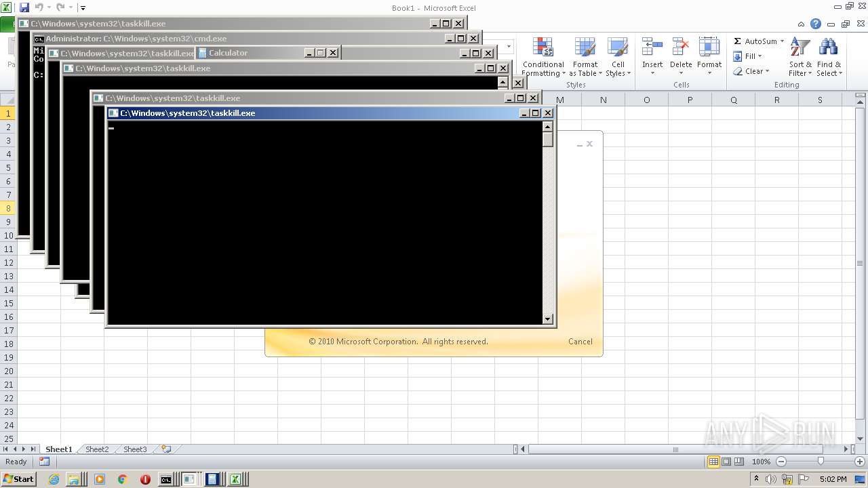Click the Undo arrow in quick access toolbar
868x488 pixels.
click(x=39, y=7)
